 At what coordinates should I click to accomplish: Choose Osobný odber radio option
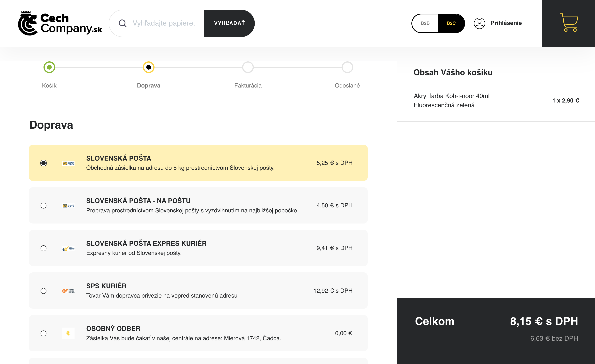point(44,333)
